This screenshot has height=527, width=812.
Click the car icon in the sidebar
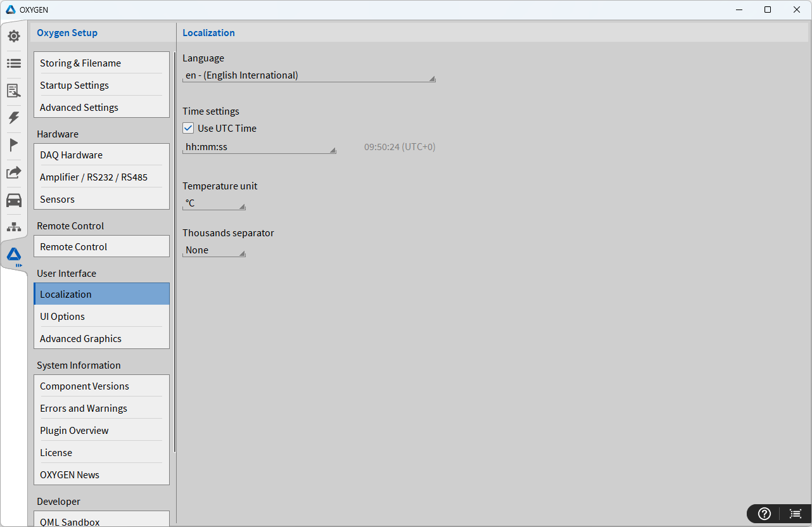pos(14,200)
